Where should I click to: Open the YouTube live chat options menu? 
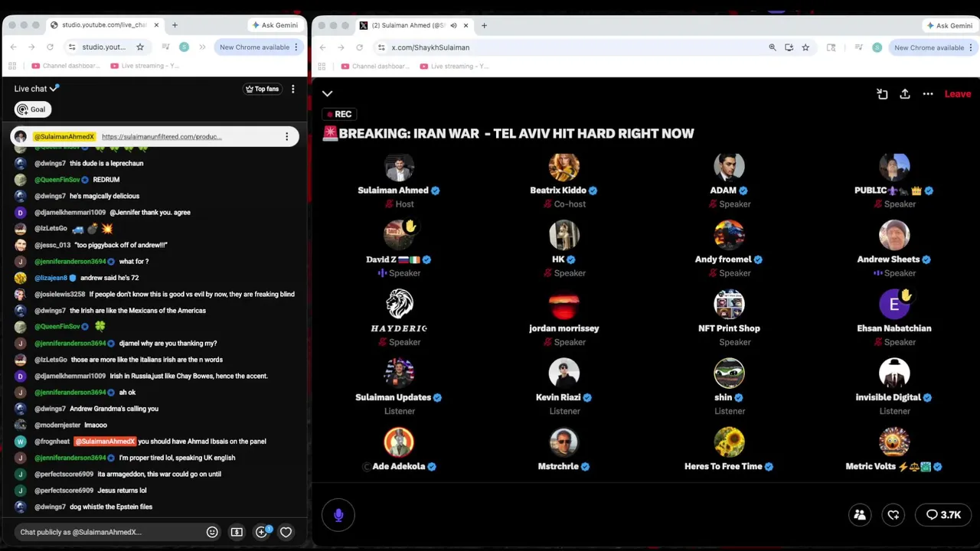pos(292,89)
